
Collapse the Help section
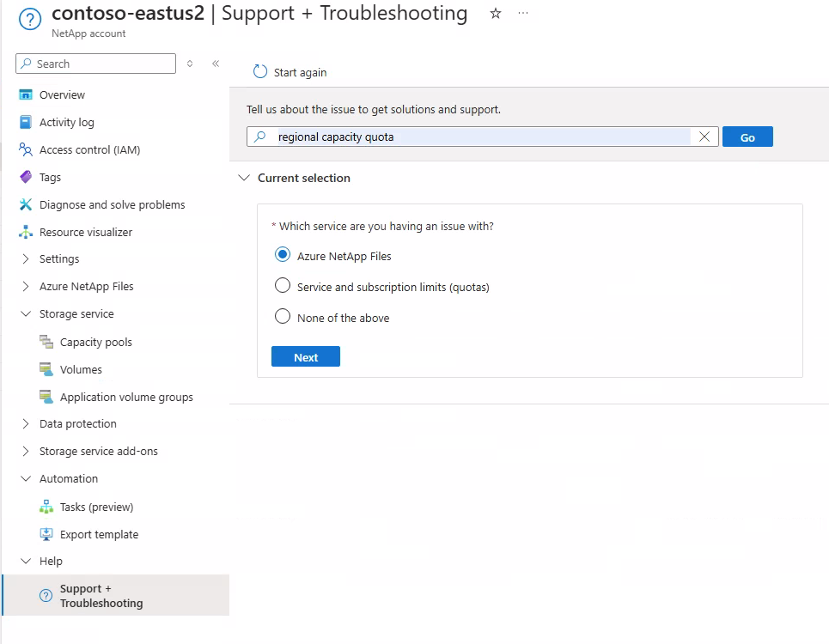pos(26,561)
